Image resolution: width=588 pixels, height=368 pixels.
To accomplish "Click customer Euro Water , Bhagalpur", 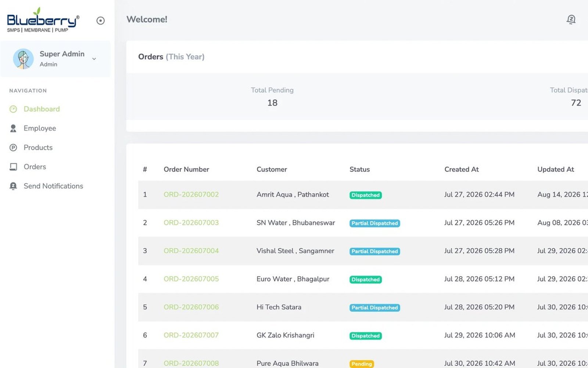I will point(293,279).
